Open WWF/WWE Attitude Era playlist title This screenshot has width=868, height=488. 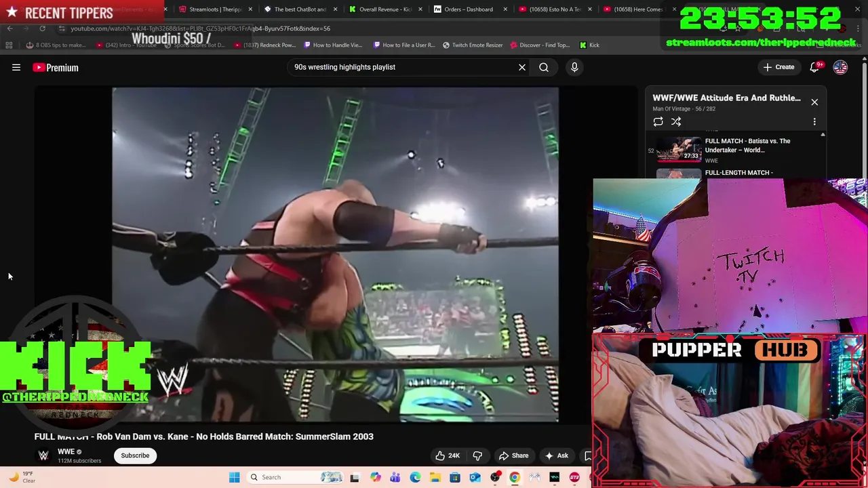pos(726,98)
